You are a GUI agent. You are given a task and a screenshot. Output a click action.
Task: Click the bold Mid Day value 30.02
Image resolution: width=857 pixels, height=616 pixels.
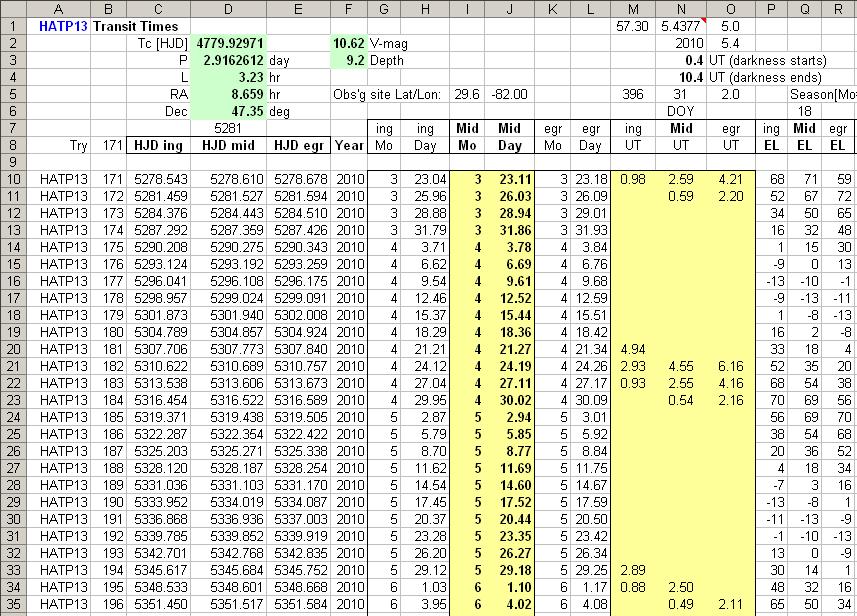509,400
